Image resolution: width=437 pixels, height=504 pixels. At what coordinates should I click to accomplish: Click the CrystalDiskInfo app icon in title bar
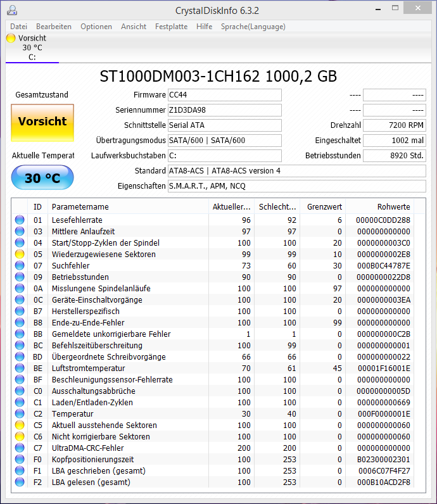pyautogui.click(x=12, y=10)
